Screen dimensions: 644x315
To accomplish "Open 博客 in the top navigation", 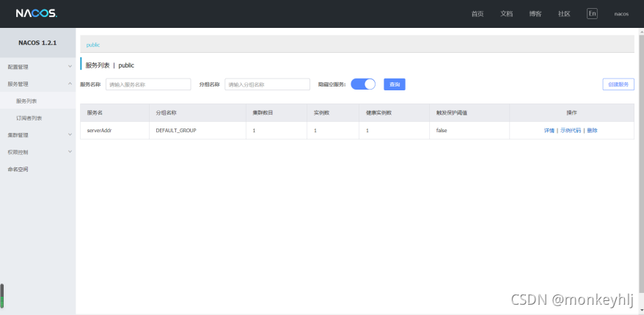I will point(535,14).
